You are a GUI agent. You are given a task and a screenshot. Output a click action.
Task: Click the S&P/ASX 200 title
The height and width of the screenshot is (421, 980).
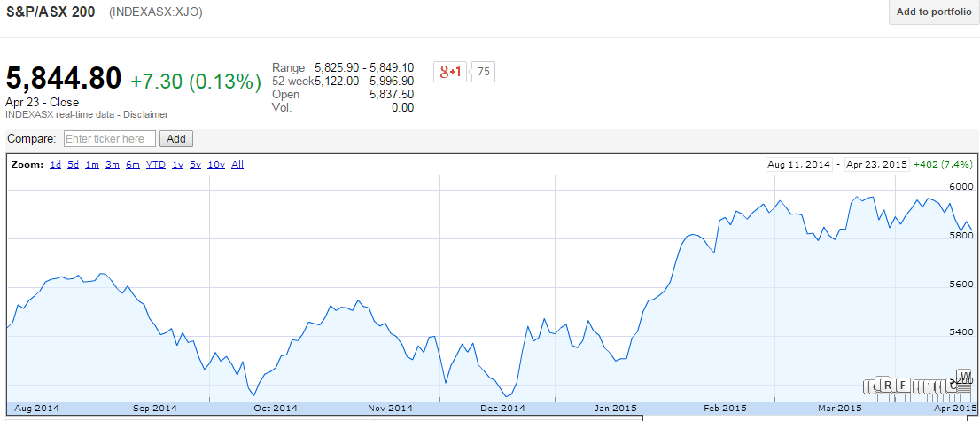(x=51, y=12)
